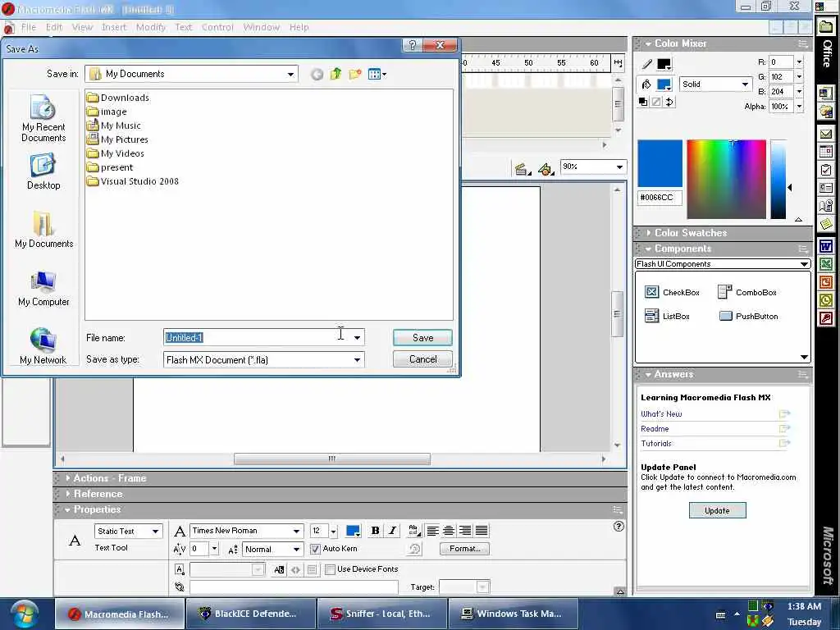The width and height of the screenshot is (840, 630).
Task: Select My Documents in places bar
Action: [43, 230]
